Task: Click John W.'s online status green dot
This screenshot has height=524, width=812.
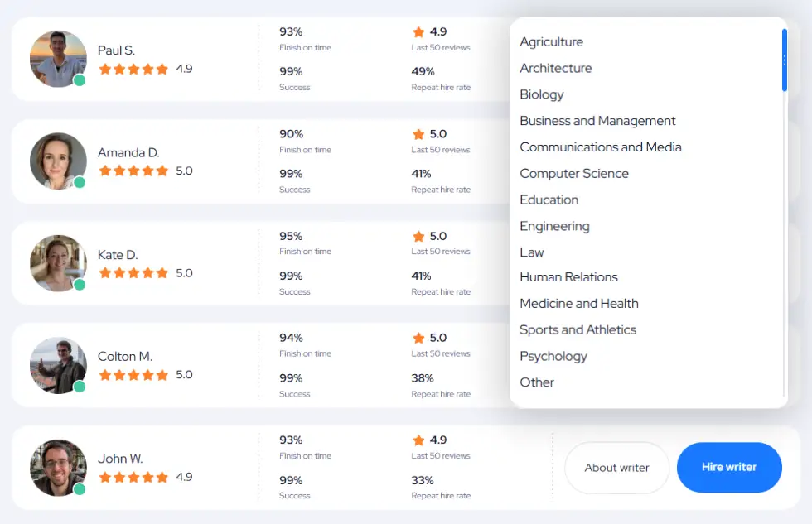Action: pos(80,489)
